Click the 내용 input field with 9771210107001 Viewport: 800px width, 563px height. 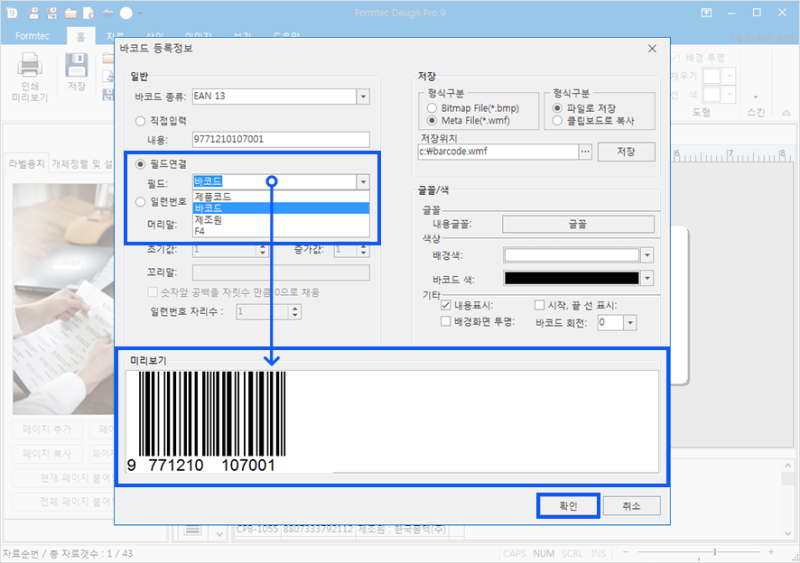(281, 139)
